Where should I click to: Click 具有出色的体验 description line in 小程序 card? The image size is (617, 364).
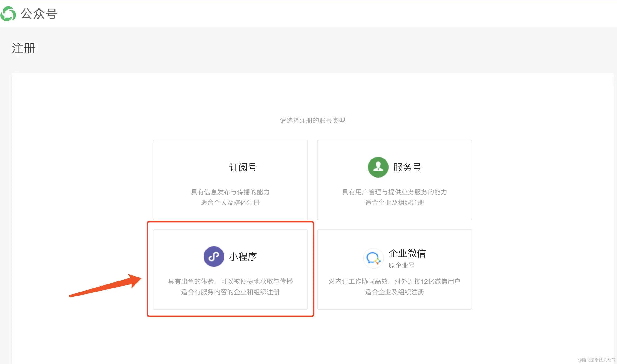pyautogui.click(x=230, y=281)
